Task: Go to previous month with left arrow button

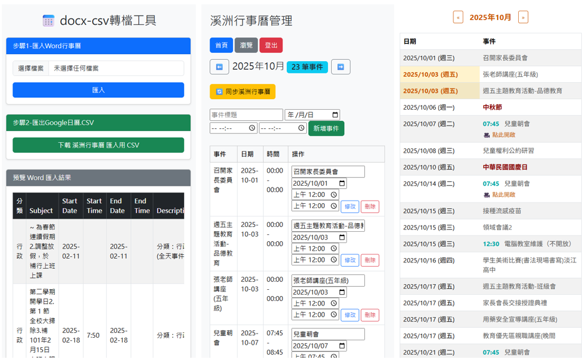Action: click(x=219, y=67)
